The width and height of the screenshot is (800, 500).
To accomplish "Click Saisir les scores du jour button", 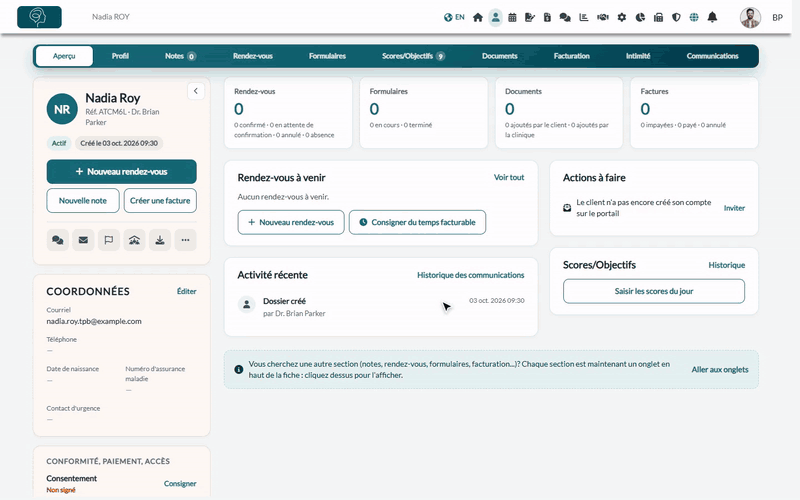I will click(654, 291).
